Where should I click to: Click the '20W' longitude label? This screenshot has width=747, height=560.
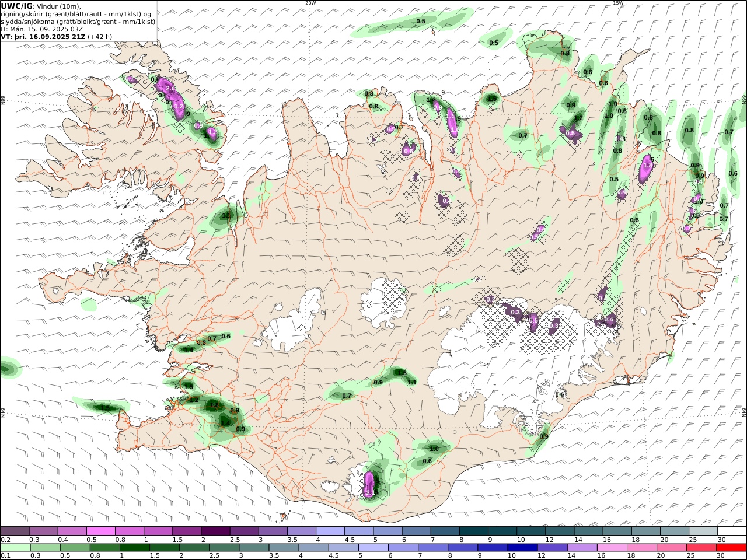[x=311, y=3]
